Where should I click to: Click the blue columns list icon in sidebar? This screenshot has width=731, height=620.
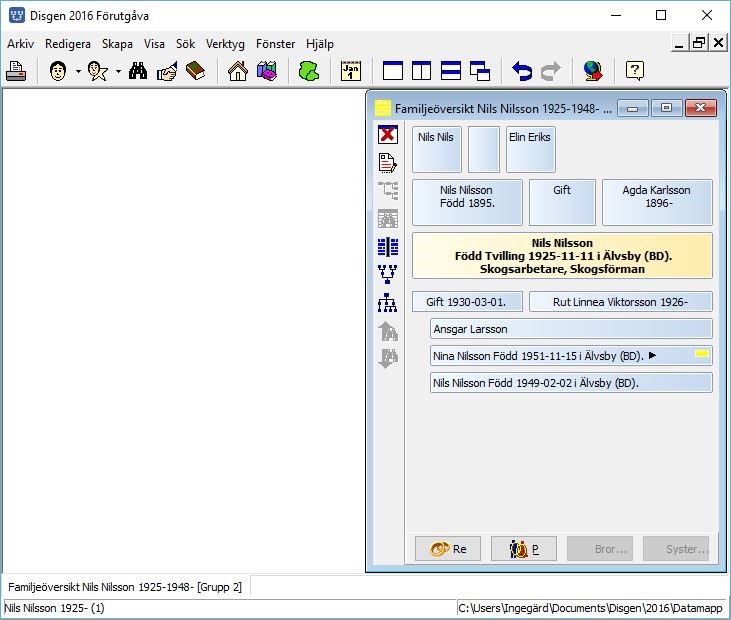point(388,247)
